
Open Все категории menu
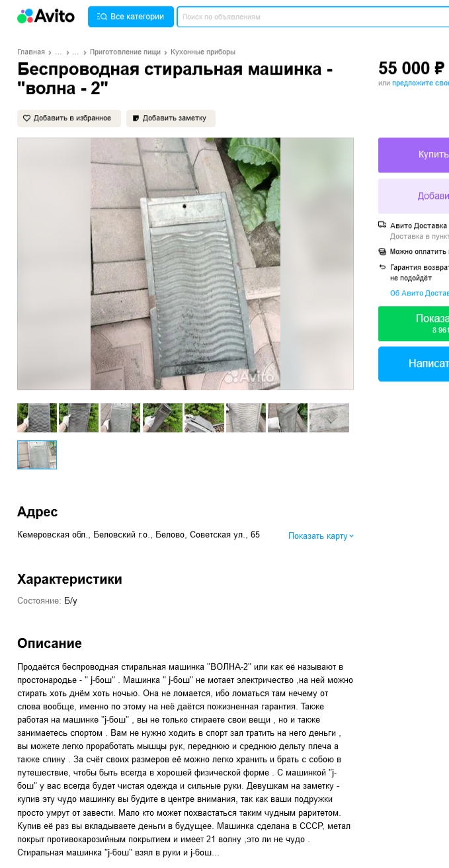(131, 17)
